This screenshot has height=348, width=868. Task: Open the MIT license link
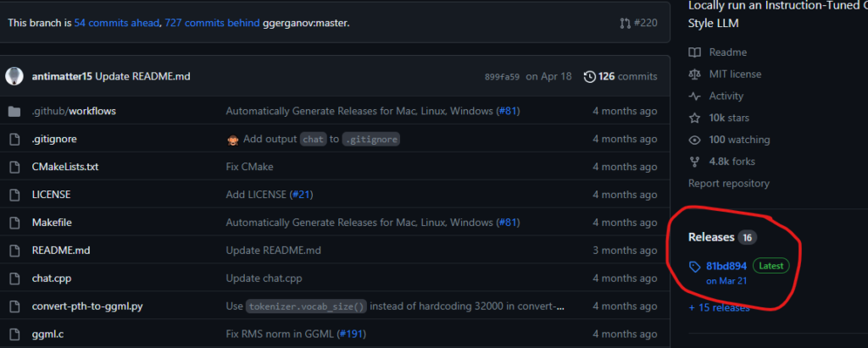735,75
